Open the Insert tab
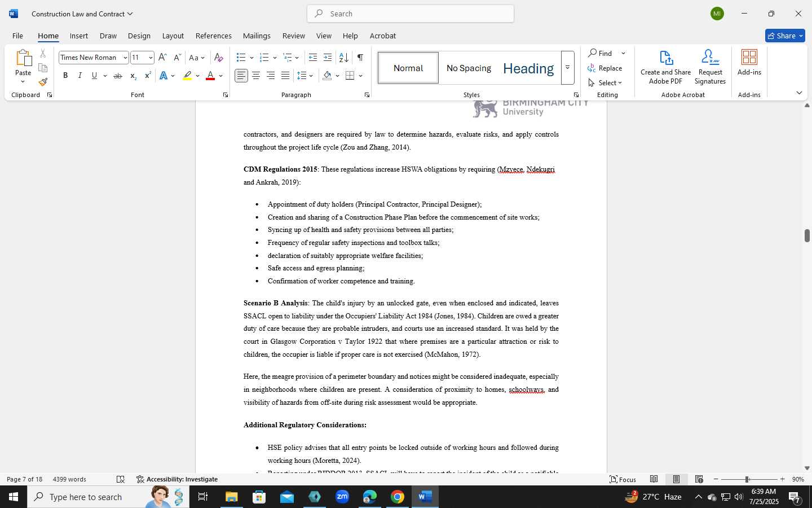The width and height of the screenshot is (812, 508). click(x=79, y=36)
